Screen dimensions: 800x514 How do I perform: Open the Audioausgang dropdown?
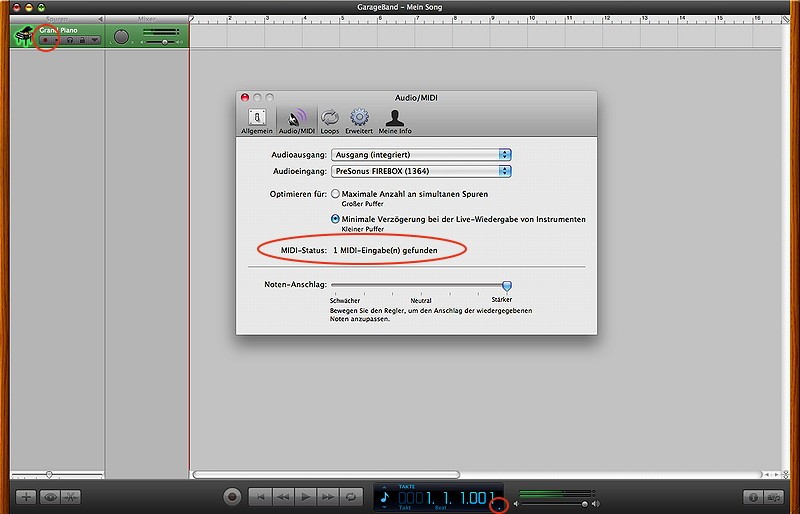pos(421,155)
